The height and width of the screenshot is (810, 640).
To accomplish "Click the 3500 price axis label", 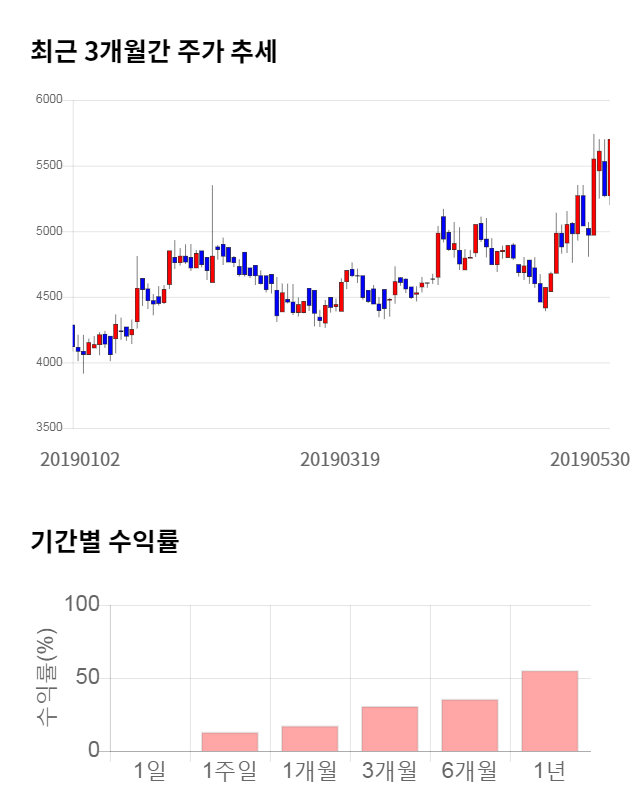I will [49, 428].
